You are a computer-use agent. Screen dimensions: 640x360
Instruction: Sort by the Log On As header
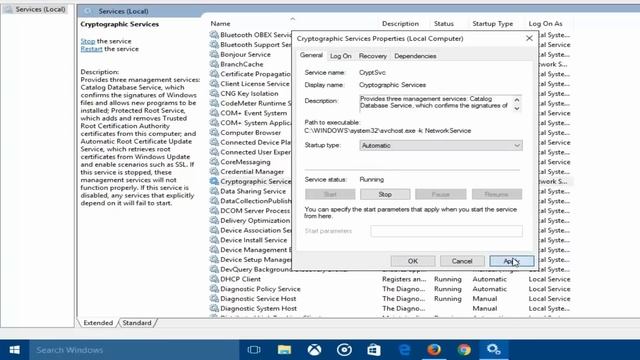pyautogui.click(x=545, y=24)
